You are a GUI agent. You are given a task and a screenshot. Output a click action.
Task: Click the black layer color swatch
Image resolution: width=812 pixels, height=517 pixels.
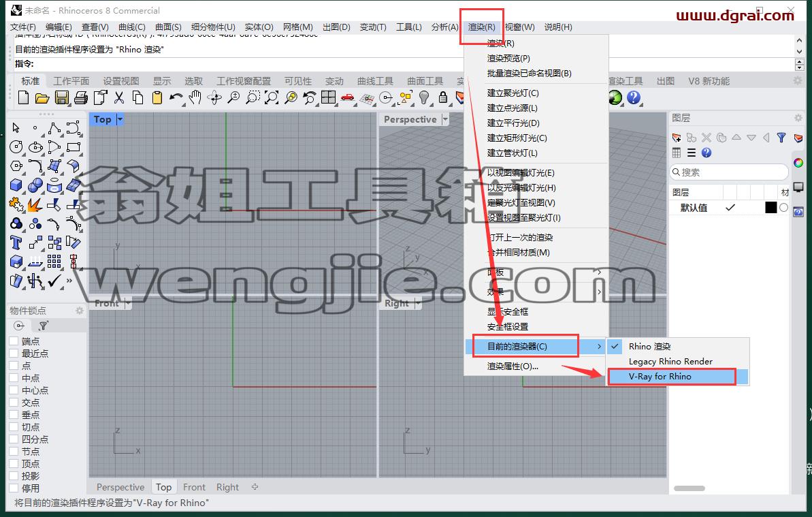coord(770,208)
